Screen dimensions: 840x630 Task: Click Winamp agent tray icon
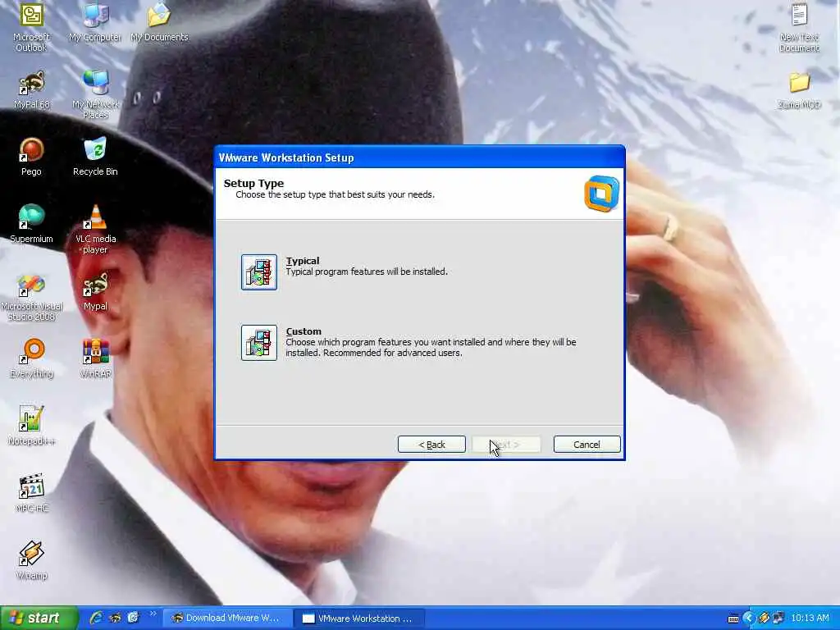point(765,619)
